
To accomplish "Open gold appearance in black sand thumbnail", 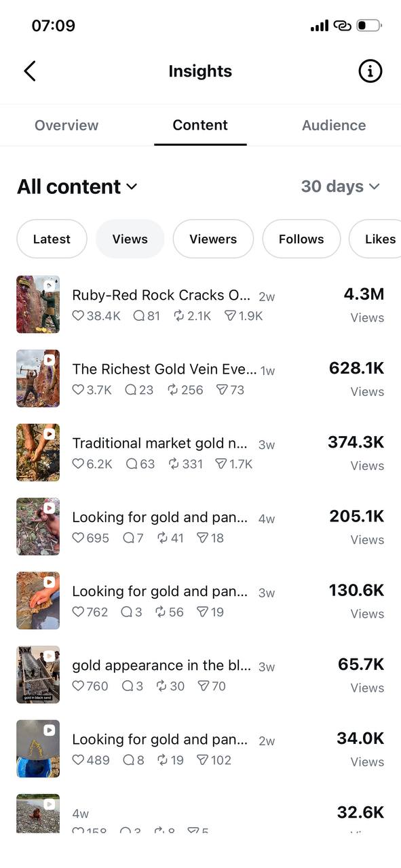I will click(x=38, y=675).
